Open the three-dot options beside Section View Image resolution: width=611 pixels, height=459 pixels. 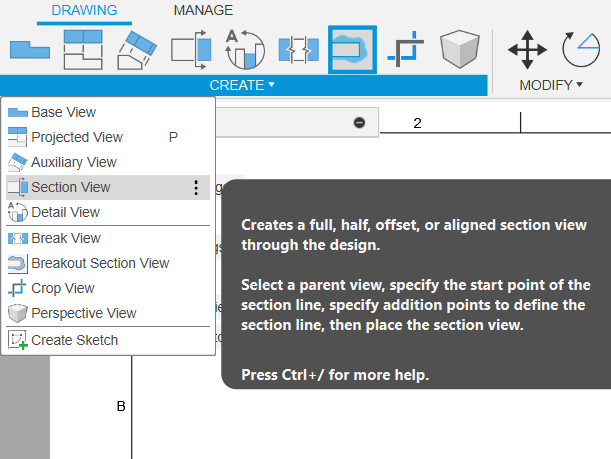[x=196, y=188]
